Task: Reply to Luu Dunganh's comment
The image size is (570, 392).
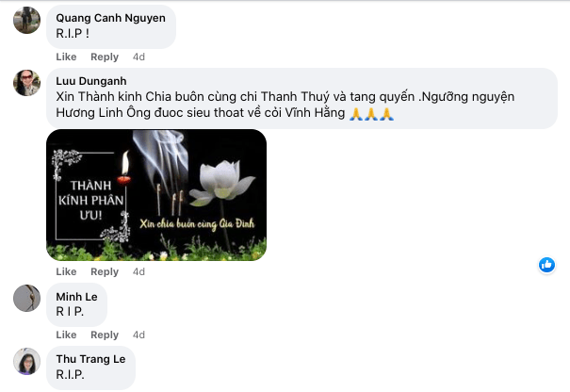Action: pyautogui.click(x=105, y=271)
